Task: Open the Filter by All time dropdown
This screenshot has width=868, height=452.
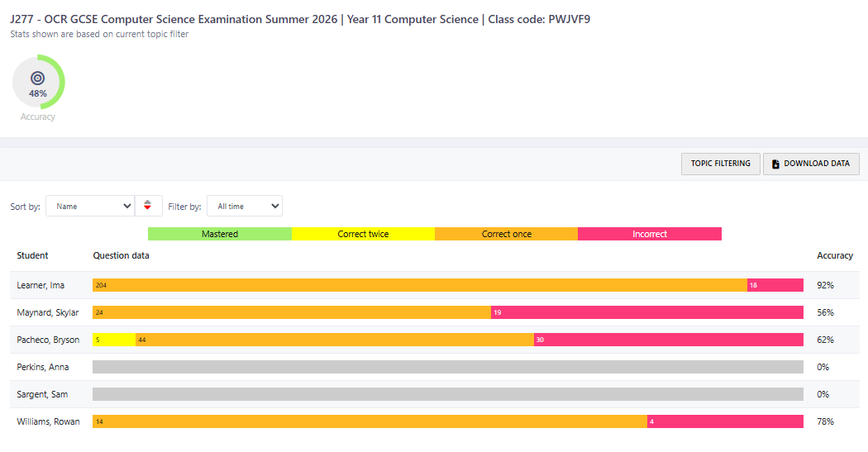Action: 244,206
